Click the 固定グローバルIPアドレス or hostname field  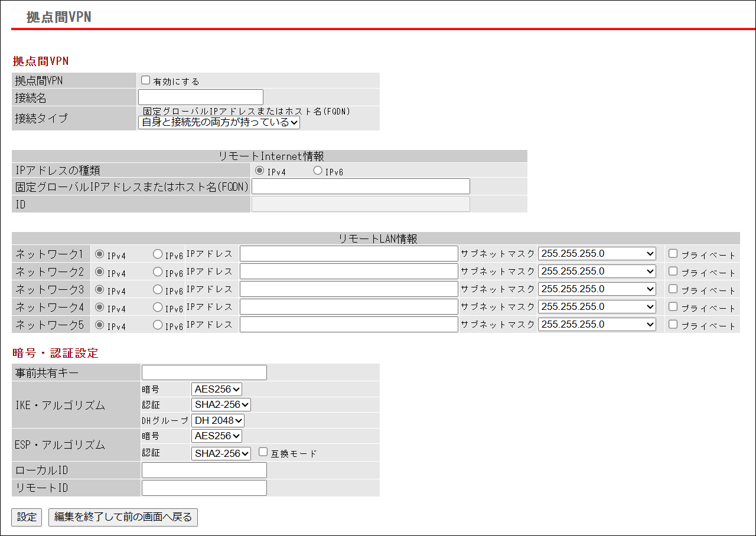(361, 187)
